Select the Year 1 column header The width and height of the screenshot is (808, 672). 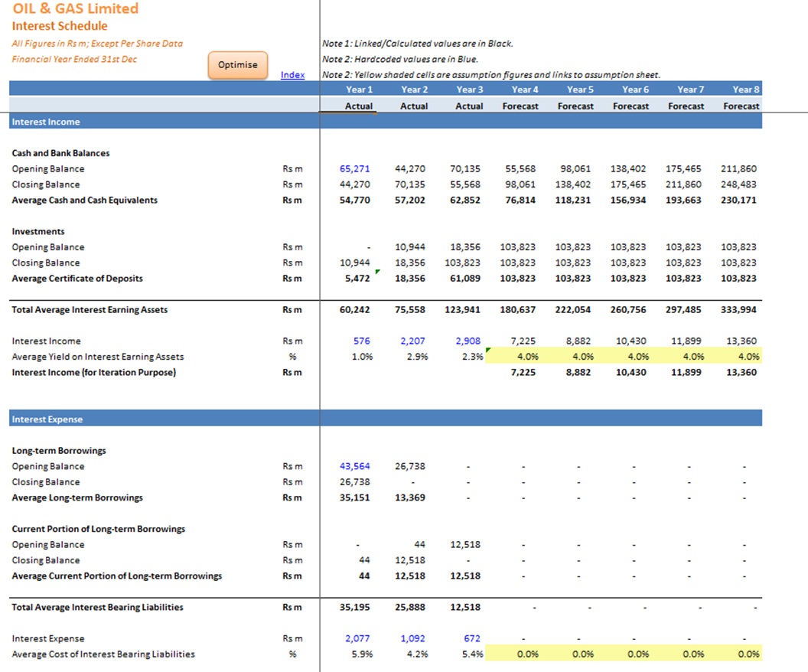359,89
